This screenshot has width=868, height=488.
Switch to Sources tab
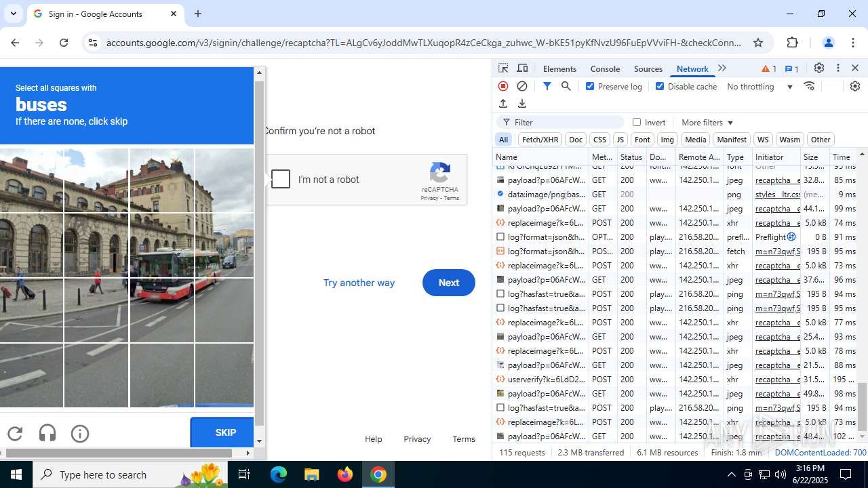[x=648, y=68]
